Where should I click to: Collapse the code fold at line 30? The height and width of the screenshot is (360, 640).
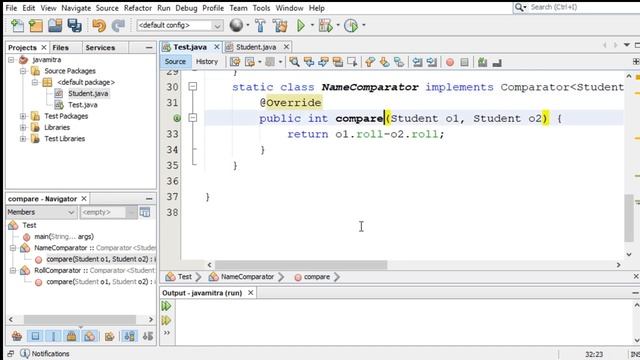pyautogui.click(x=193, y=87)
